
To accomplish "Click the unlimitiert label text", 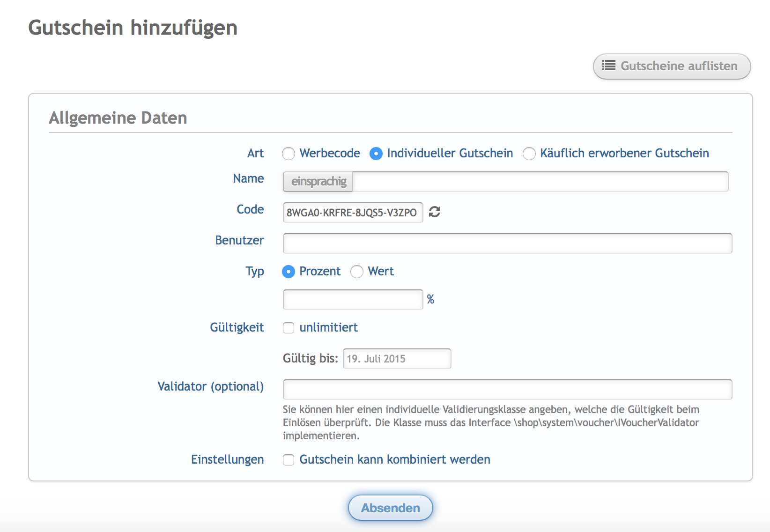I will point(328,327).
